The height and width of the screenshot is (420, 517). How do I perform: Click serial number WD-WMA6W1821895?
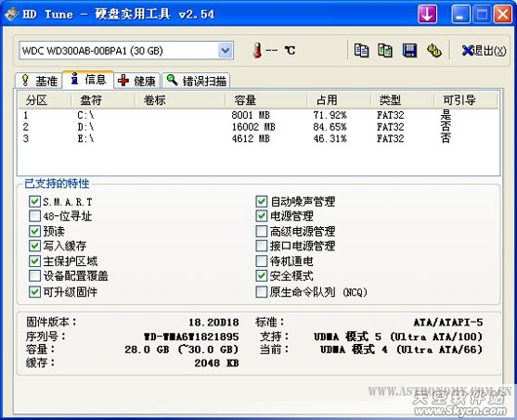click(x=191, y=336)
